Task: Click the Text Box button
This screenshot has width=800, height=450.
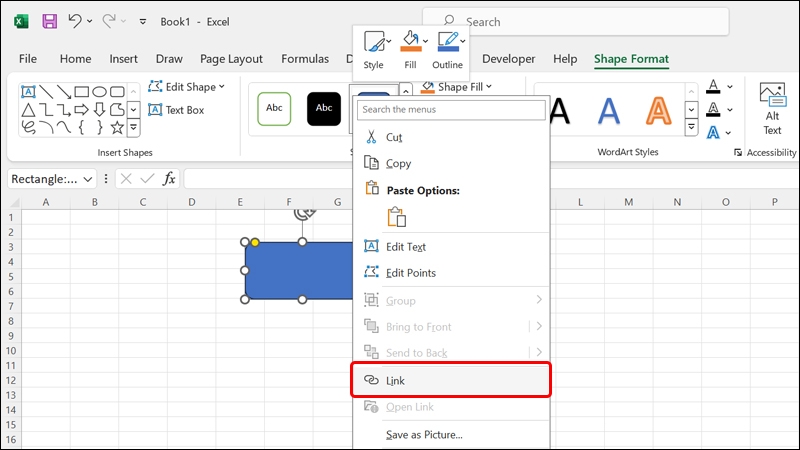Action: click(x=176, y=110)
